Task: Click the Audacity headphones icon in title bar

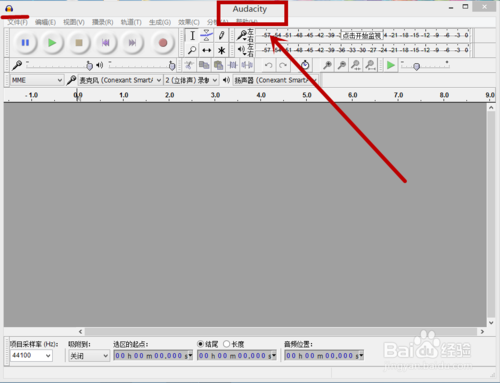Action: pyautogui.click(x=9, y=8)
